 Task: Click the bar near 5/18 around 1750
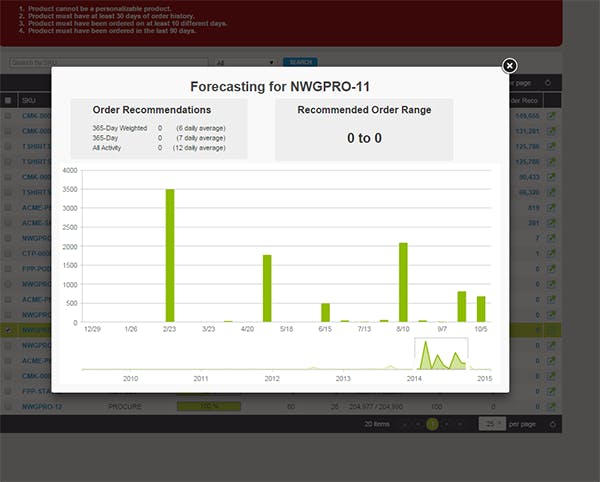pos(267,288)
